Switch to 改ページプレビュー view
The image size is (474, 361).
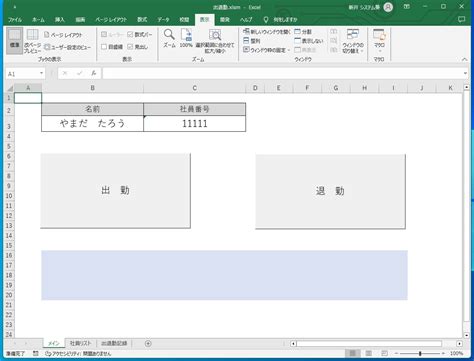(32, 41)
